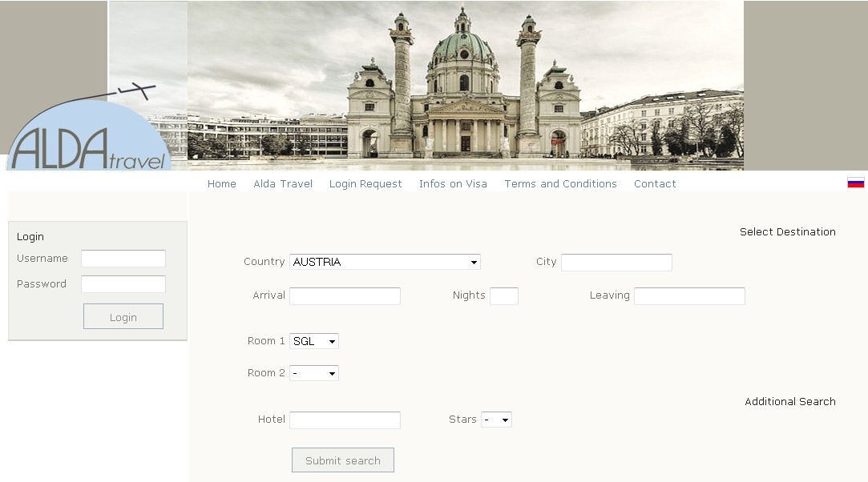Expand the Room 1 type dropdown
Image resolution: width=868 pixels, height=482 pixels.
tap(314, 341)
